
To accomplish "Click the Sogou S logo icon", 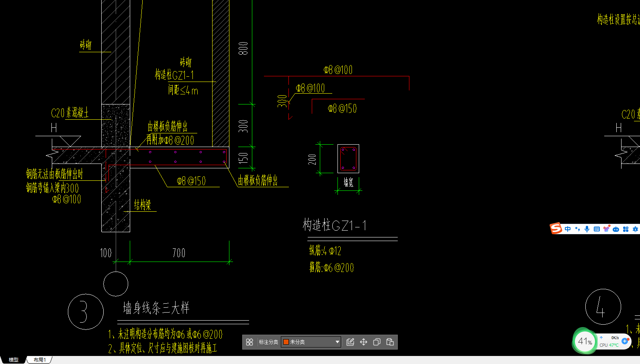I will [x=556, y=229].
